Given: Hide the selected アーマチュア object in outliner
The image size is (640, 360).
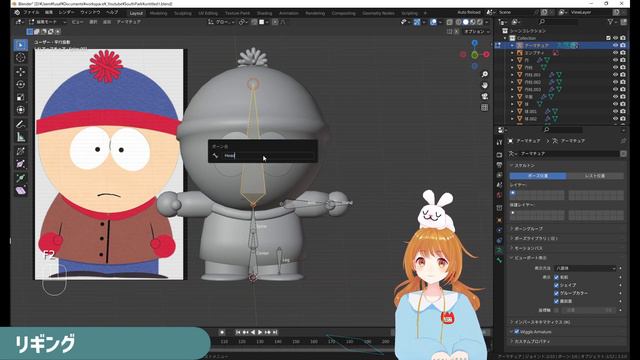Looking at the screenshot, I should [615, 45].
